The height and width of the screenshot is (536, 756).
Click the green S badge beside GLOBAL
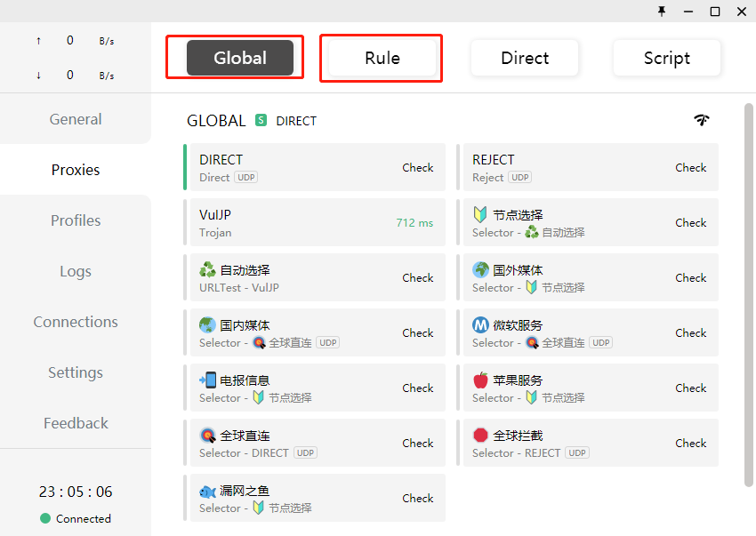[x=261, y=120]
